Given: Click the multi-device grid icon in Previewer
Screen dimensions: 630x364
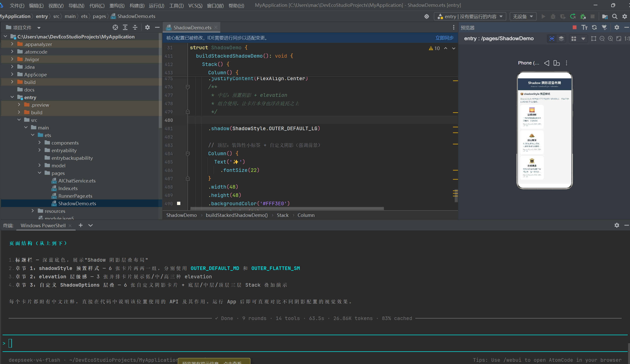Looking at the screenshot, I should coord(574,38).
